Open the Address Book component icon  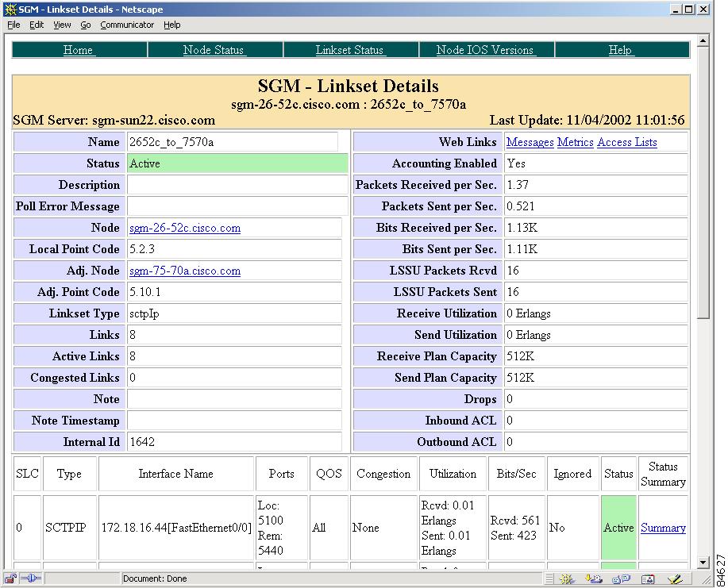648,578
